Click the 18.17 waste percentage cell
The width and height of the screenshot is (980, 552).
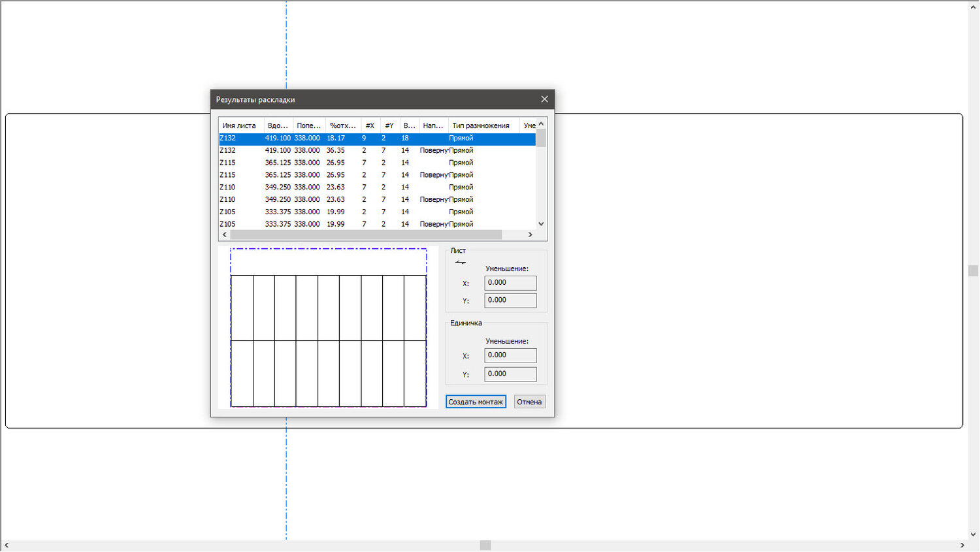(x=336, y=138)
